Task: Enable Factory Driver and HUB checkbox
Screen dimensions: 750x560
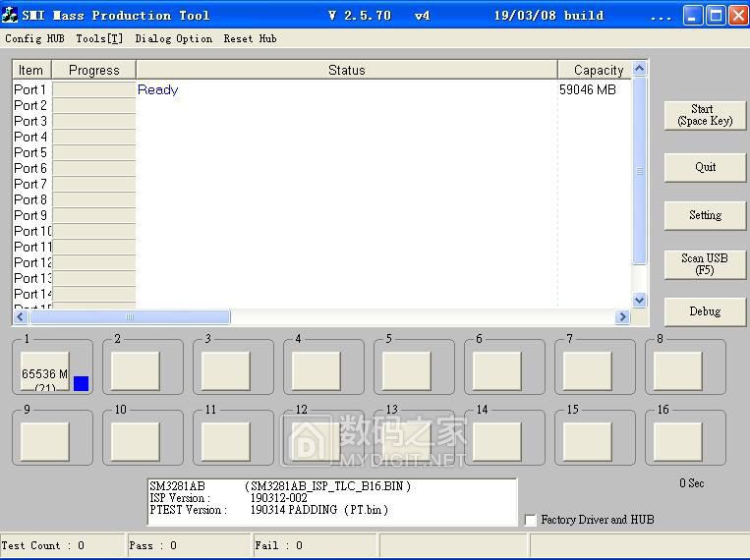Action: click(x=530, y=520)
